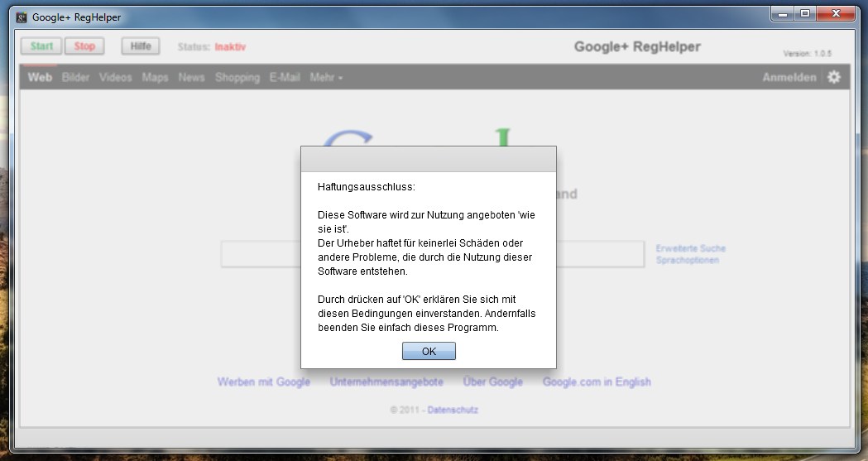Click the red Stop button

pos(84,46)
